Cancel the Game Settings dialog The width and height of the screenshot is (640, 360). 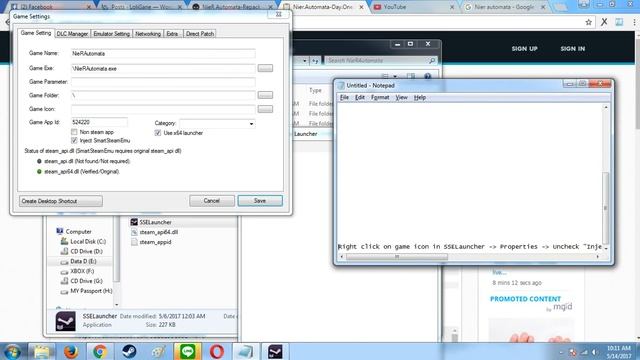click(211, 201)
